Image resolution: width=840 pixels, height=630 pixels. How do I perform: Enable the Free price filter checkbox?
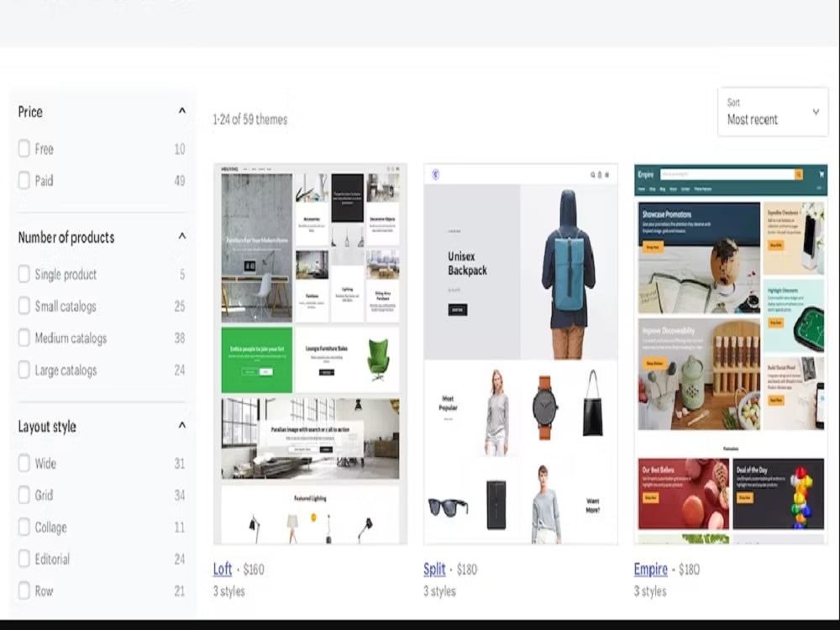click(x=25, y=149)
